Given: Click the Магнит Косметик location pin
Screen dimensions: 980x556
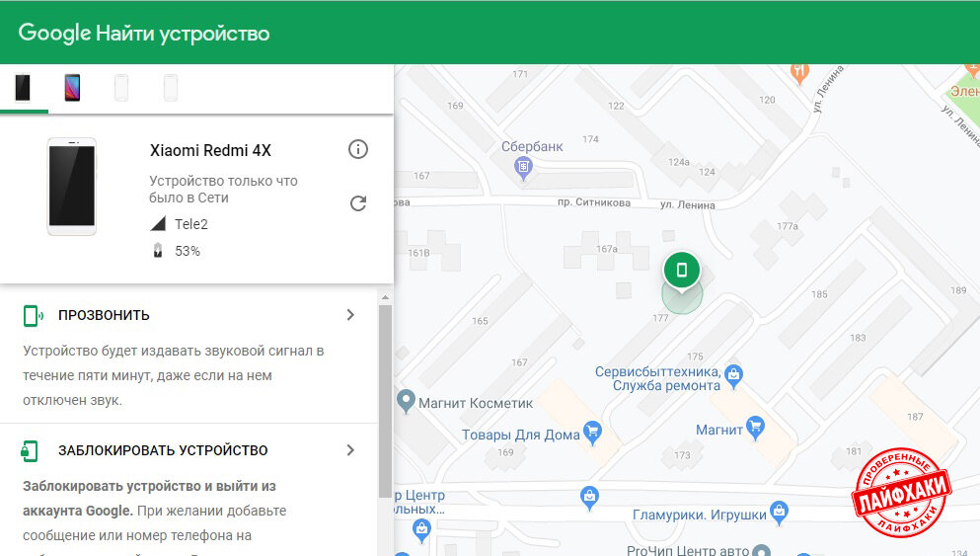Looking at the screenshot, I should tap(406, 401).
